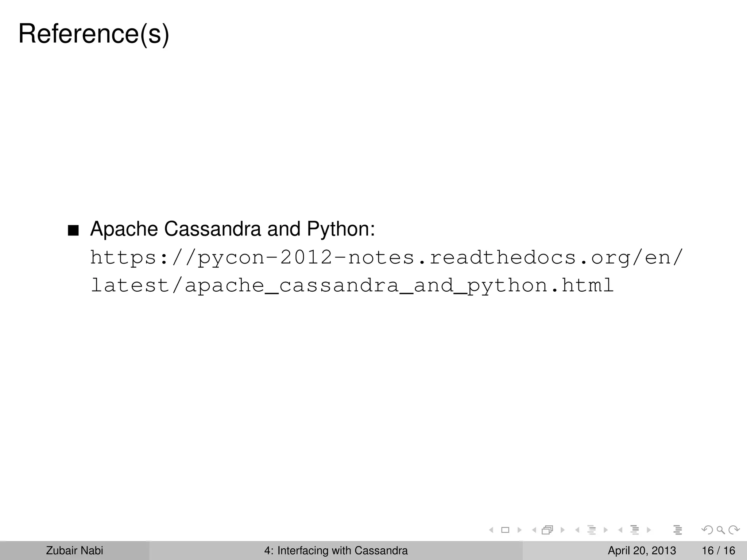The height and width of the screenshot is (560, 747).
Task: Click footer title '4: Interfacing with Cassandra'
Action: click(336, 551)
